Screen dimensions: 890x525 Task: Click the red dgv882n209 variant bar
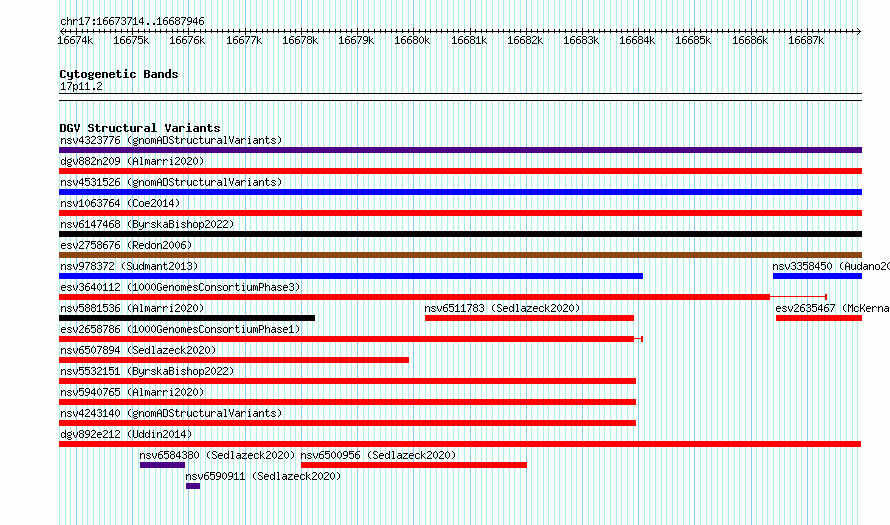pos(460,171)
